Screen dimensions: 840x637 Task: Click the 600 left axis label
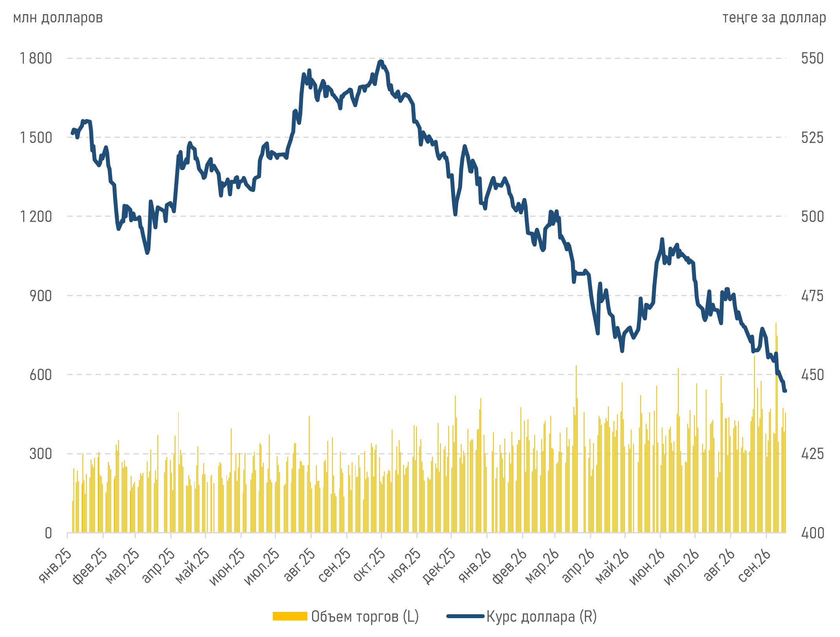click(x=41, y=375)
